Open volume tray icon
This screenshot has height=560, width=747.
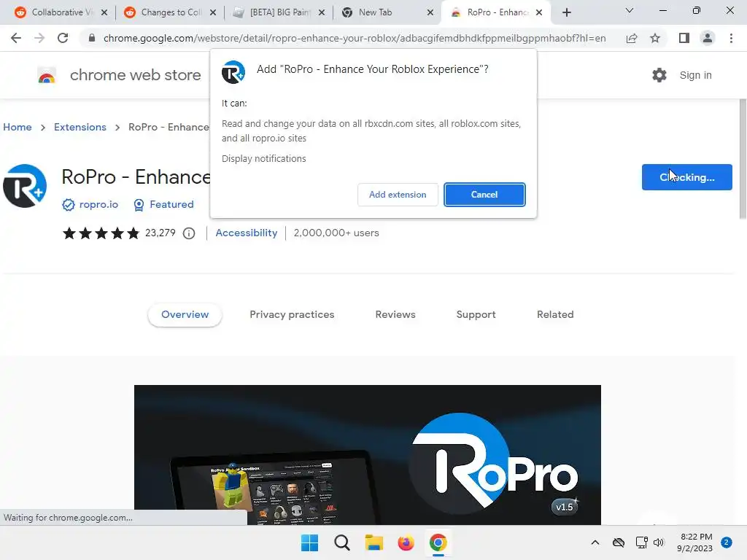659,542
